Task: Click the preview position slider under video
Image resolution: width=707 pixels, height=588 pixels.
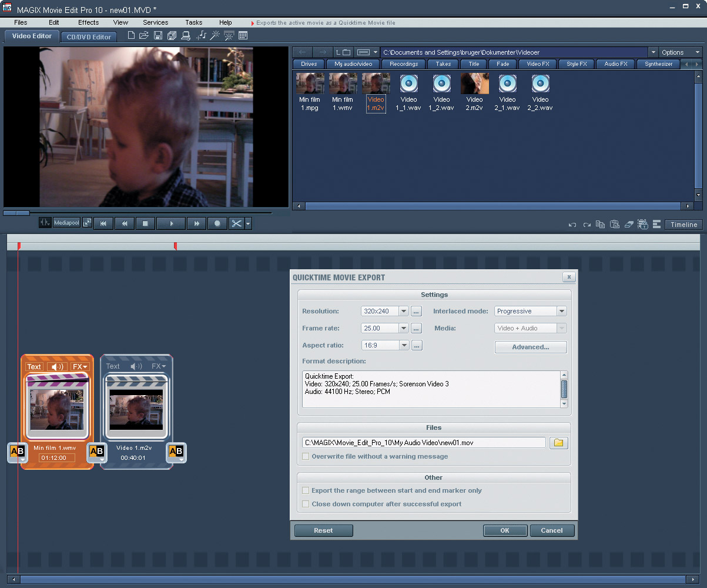Action: (16, 213)
